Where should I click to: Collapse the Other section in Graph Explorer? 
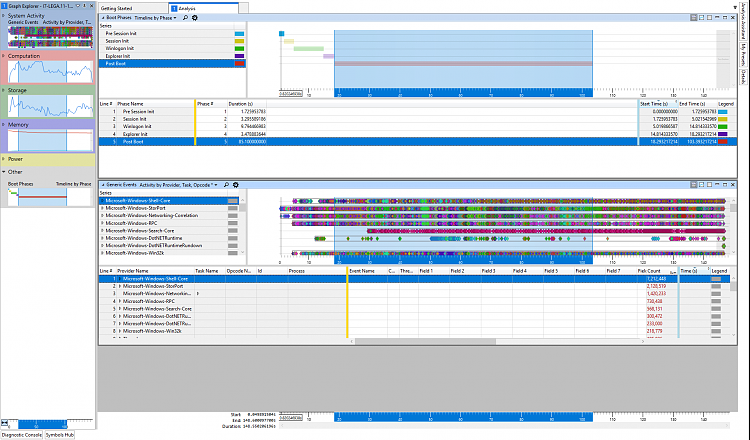click(4, 172)
